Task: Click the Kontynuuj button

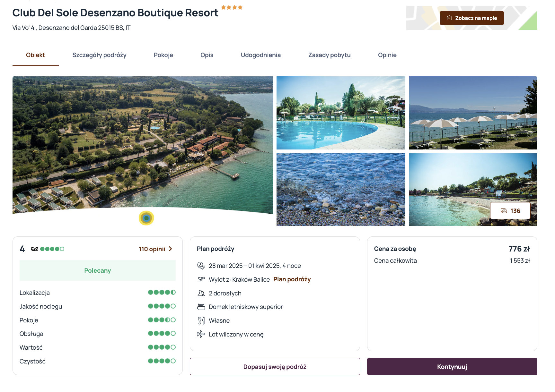Action: point(452,367)
